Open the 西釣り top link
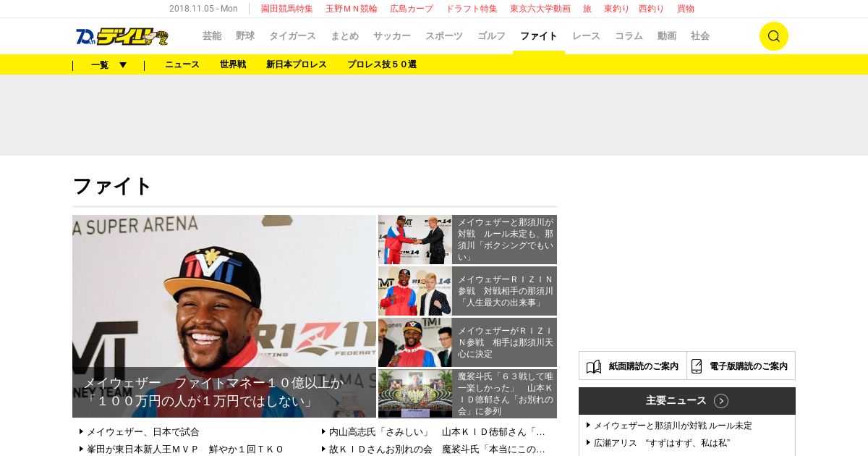Image resolution: width=868 pixels, height=456 pixels. coord(651,9)
